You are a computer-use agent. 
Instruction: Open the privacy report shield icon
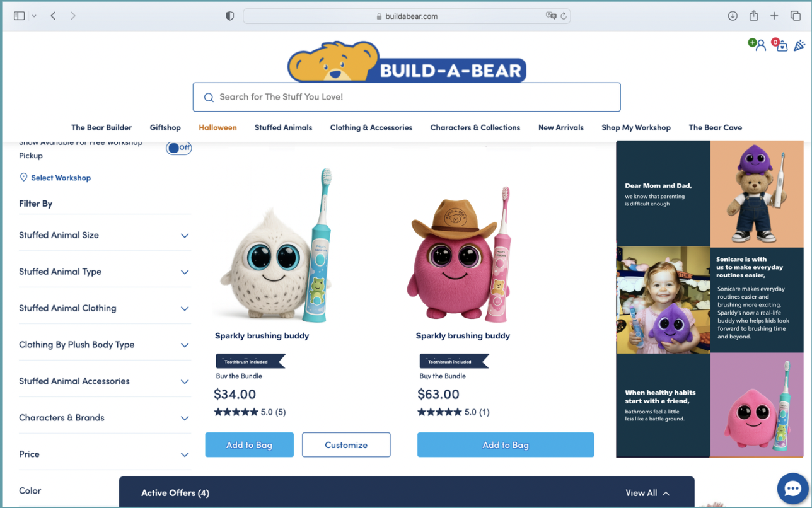tap(230, 16)
